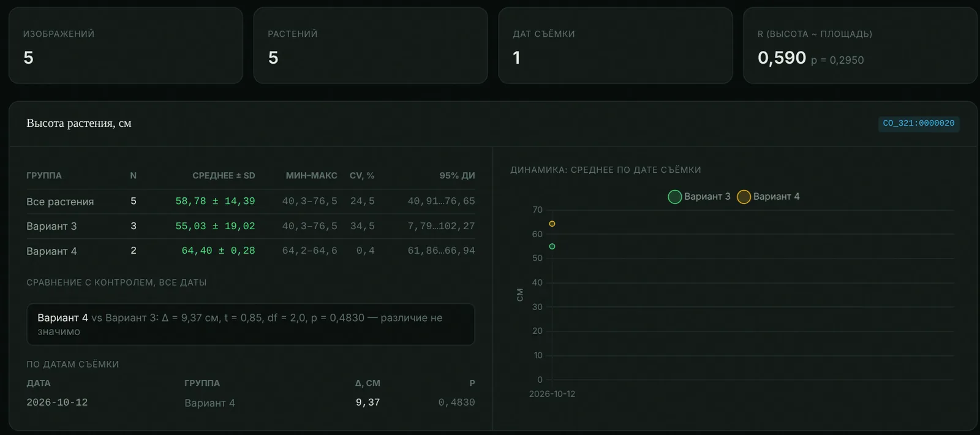Click the green Вариант 3 legend circle

coord(675,197)
